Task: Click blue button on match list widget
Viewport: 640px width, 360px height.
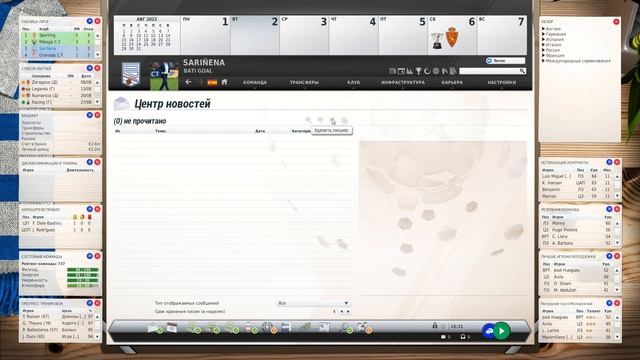Action: [x=89, y=68]
